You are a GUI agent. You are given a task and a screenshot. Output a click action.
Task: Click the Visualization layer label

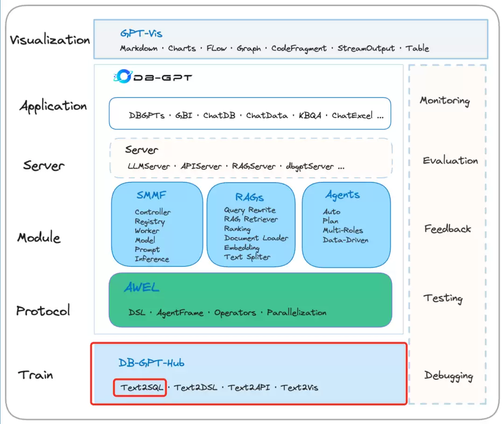(50, 40)
